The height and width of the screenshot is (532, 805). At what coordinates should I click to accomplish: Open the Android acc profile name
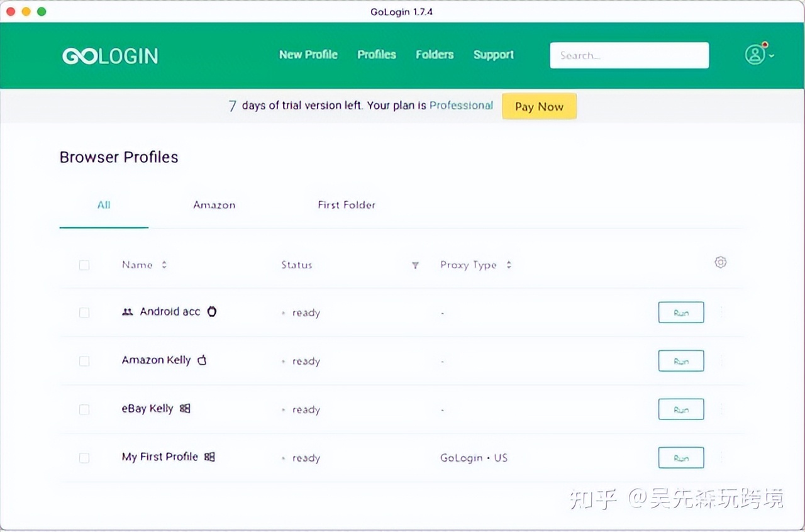tap(170, 311)
